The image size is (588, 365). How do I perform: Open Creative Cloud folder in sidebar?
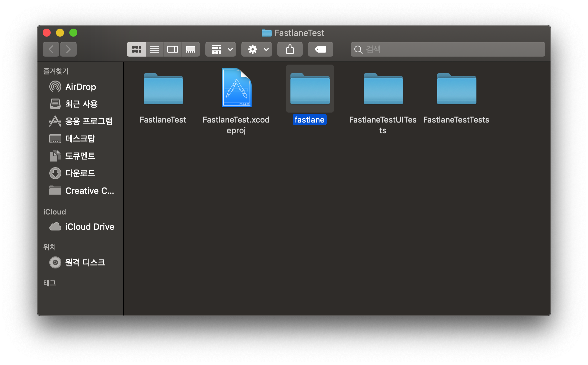(x=80, y=191)
